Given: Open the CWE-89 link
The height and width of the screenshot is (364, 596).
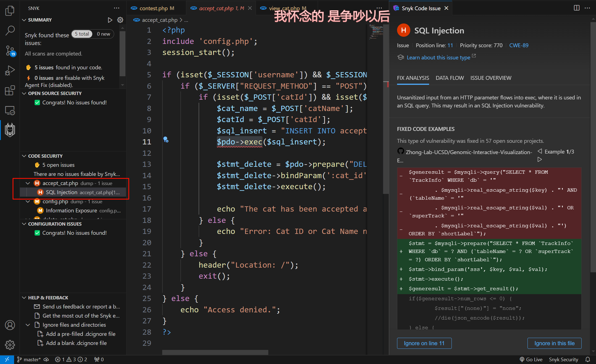Looking at the screenshot, I should 519,45.
